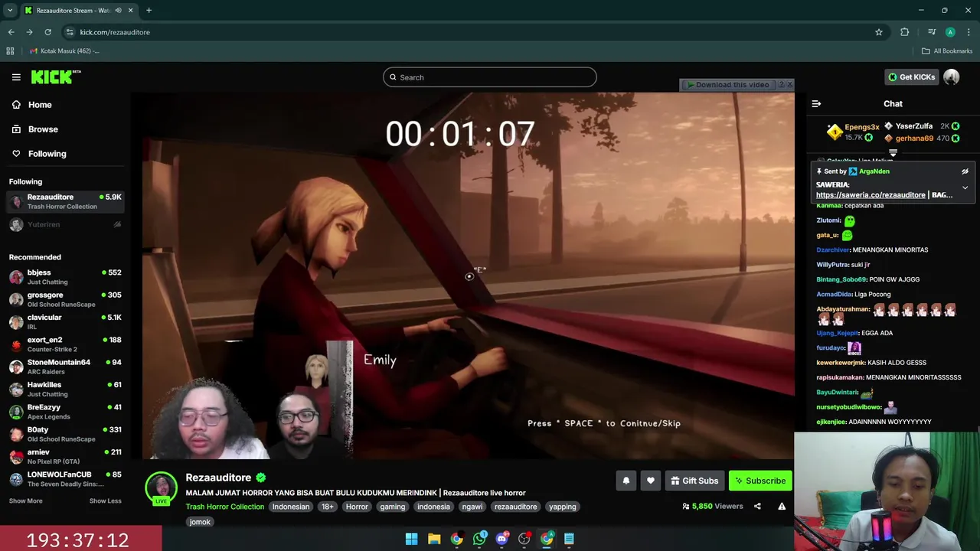This screenshot has height=551, width=980.
Task: Open bbjess recommended channel
Action: 65,277
